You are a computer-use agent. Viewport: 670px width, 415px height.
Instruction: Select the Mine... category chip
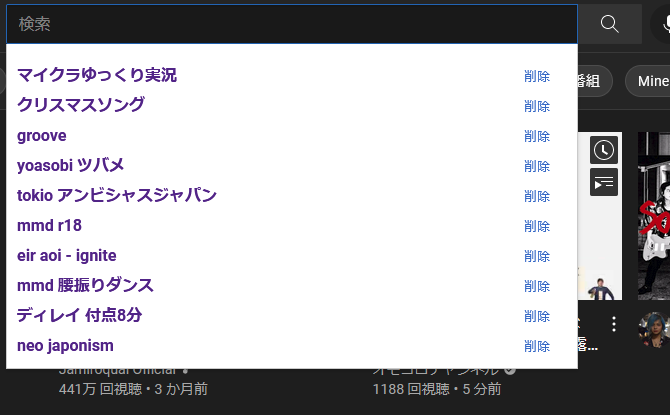coord(648,81)
